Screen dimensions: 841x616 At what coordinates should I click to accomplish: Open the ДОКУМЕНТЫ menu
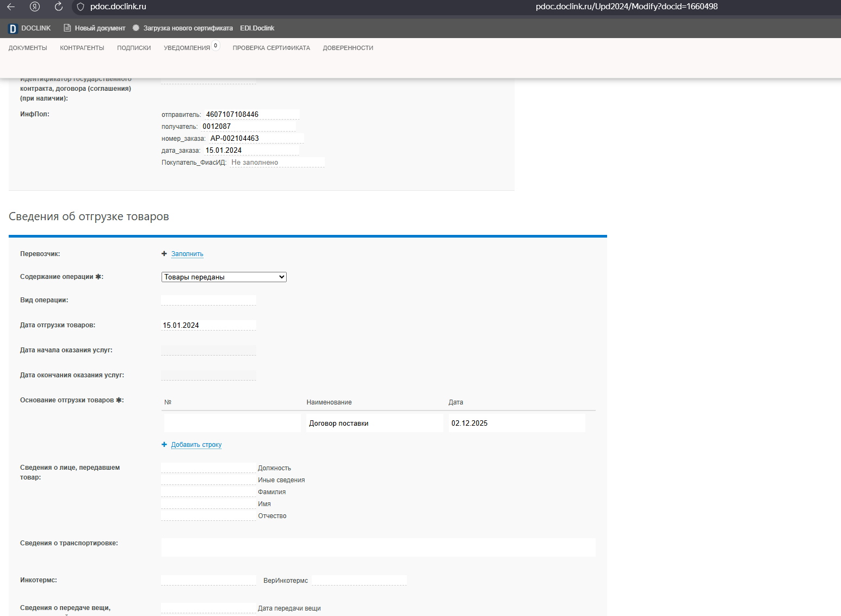coord(28,48)
